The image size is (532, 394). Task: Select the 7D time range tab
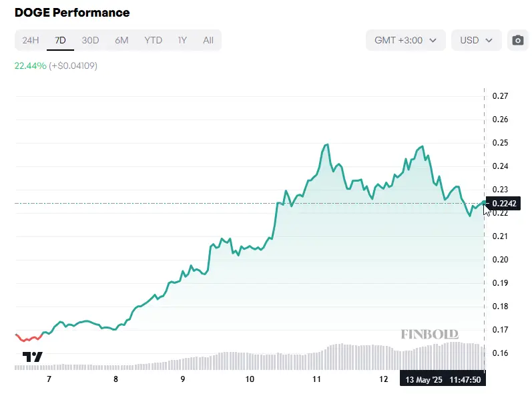coord(60,40)
